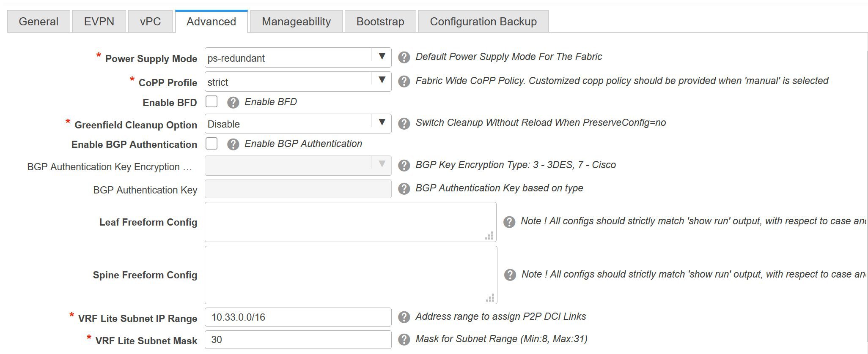The height and width of the screenshot is (354, 868).
Task: Click help icon for VRF Lite Subnet Mask
Action: (404, 340)
